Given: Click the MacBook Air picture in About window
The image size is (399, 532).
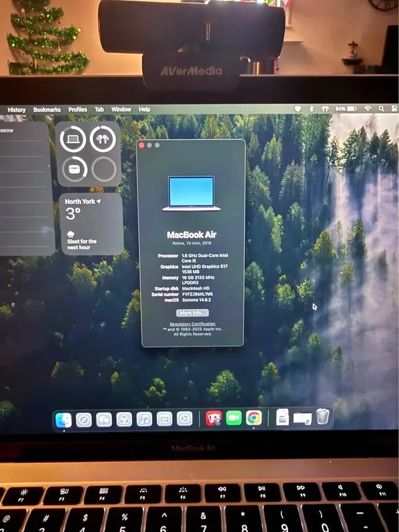Looking at the screenshot, I should click(192, 193).
